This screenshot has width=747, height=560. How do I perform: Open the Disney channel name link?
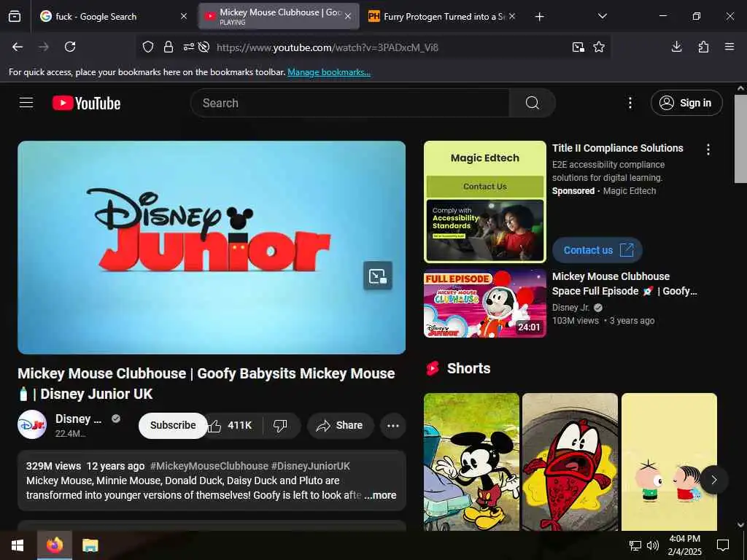(78, 419)
